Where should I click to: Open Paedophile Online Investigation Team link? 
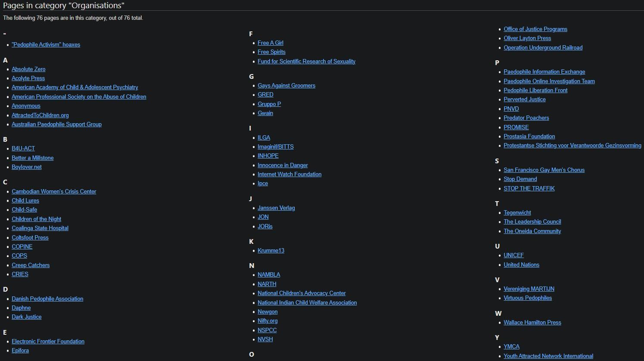pyautogui.click(x=549, y=81)
